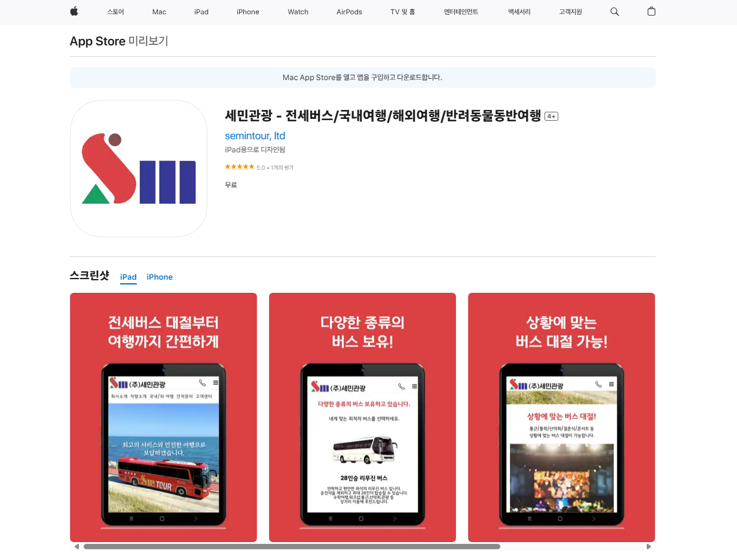Click the 5.0 rating count text

click(x=275, y=167)
